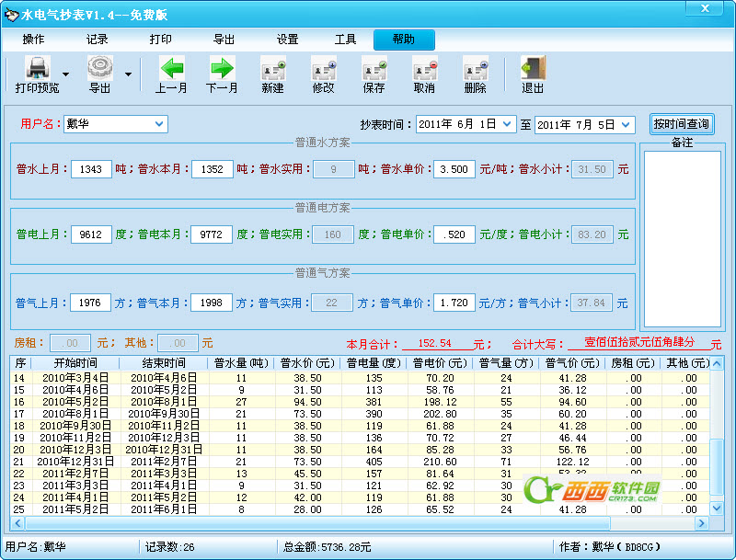Go to previous month with 上一月 arrow
736x560 pixels.
click(171, 68)
